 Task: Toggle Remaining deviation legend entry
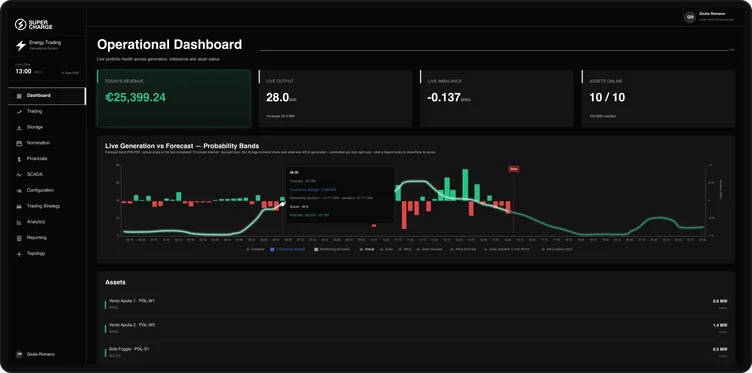(x=332, y=249)
